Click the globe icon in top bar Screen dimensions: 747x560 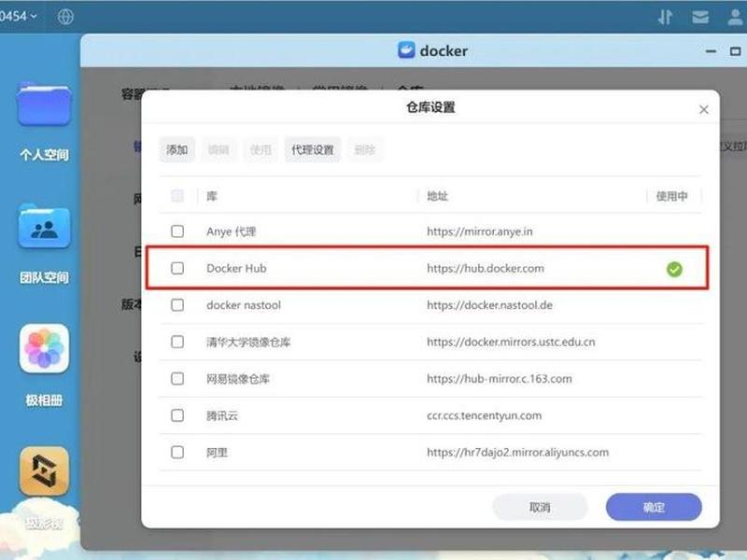[65, 17]
